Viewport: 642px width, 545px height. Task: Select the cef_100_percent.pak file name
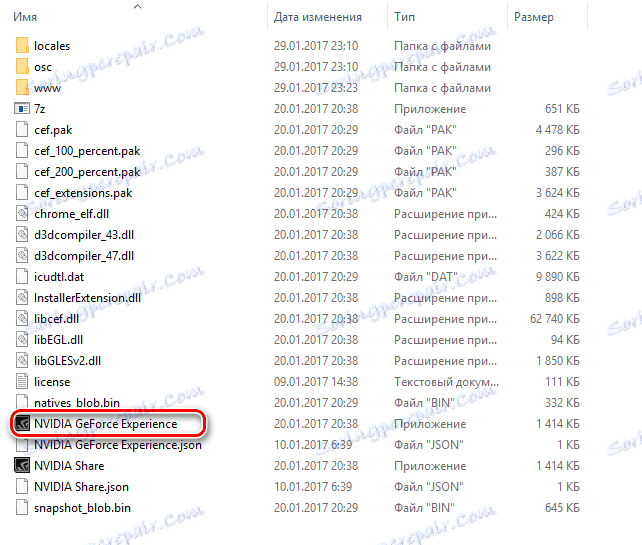click(87, 151)
